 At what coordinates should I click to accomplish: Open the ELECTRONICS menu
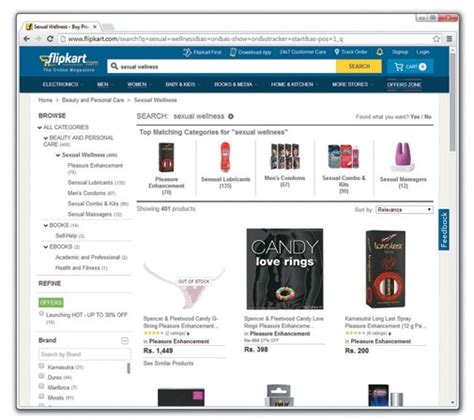click(63, 84)
